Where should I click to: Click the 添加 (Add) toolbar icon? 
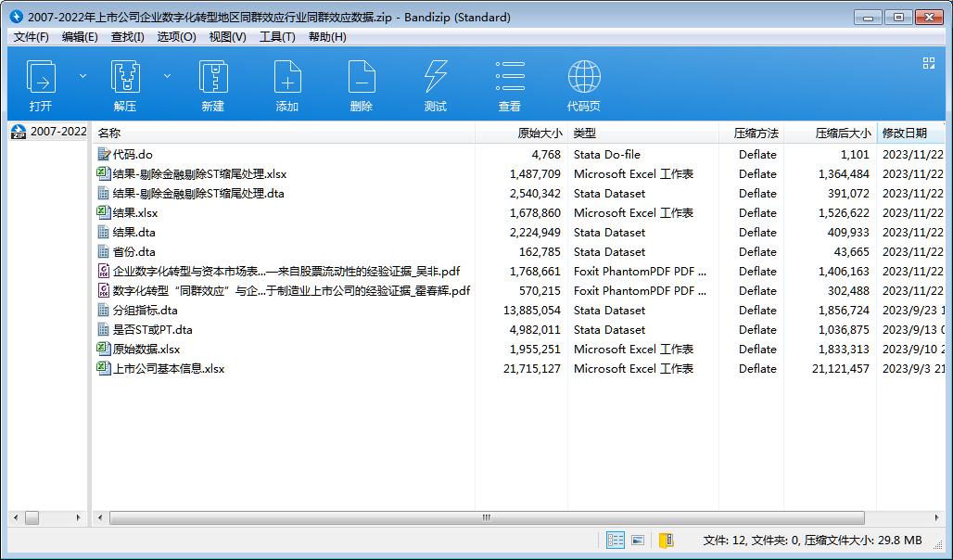point(287,77)
